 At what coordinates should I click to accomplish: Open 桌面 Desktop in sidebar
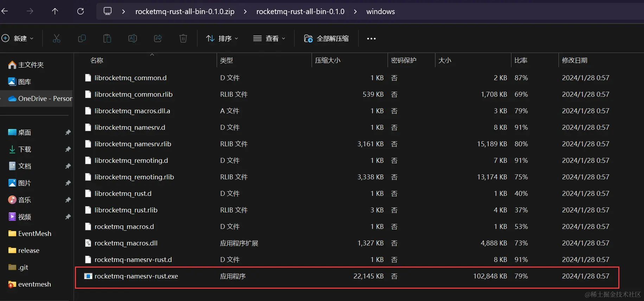(x=20, y=132)
